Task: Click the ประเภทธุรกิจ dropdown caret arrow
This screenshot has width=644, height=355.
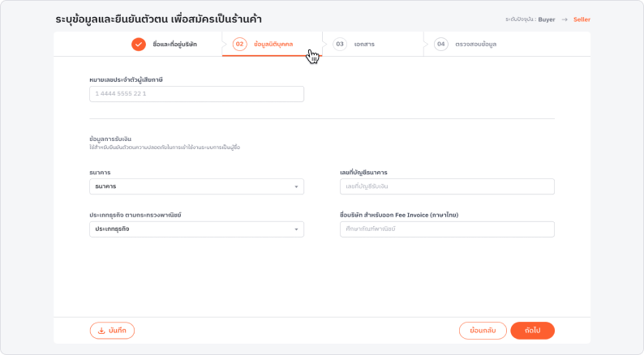Action: [x=296, y=229]
